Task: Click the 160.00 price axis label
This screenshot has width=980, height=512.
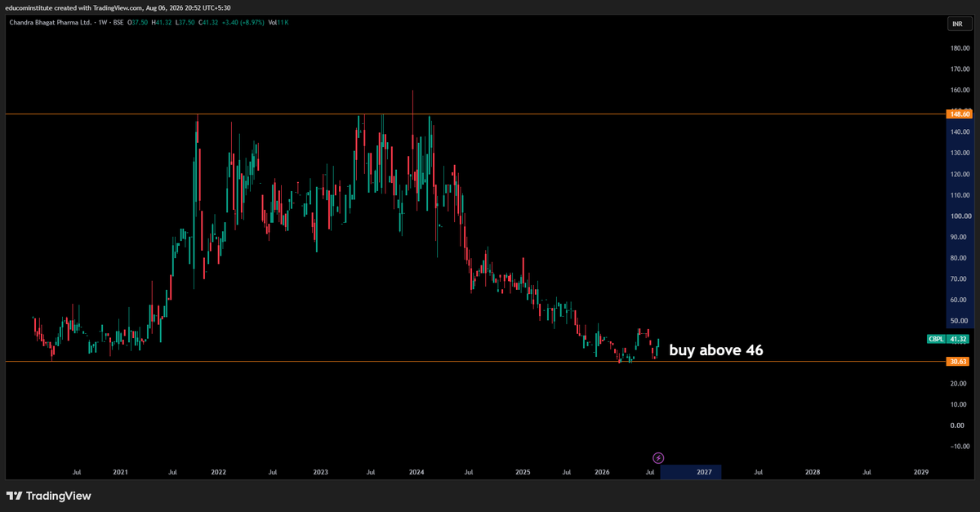Action: point(960,91)
